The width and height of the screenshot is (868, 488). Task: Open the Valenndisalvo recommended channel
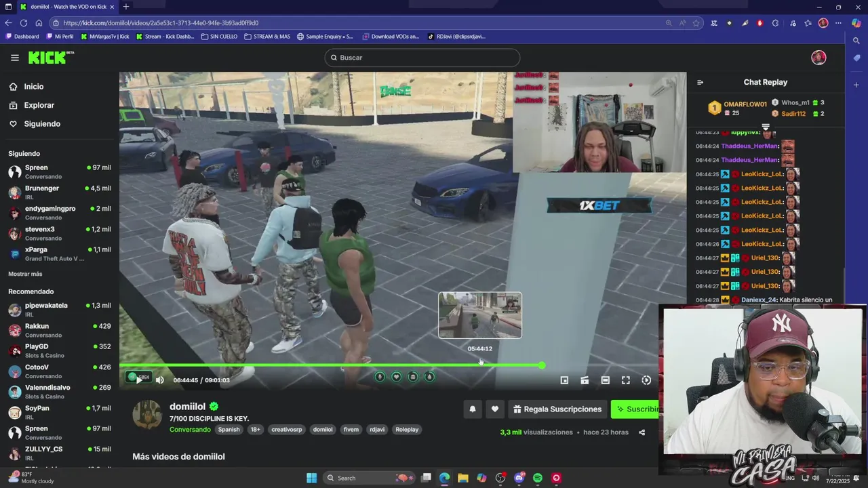click(60, 392)
